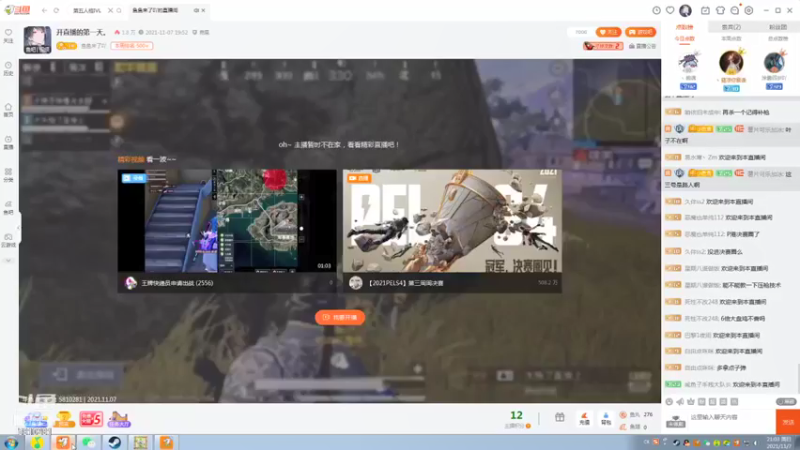Open the watch history clock icon at top right
Image resolution: width=800 pixels, height=450 pixels.
pos(656,10)
